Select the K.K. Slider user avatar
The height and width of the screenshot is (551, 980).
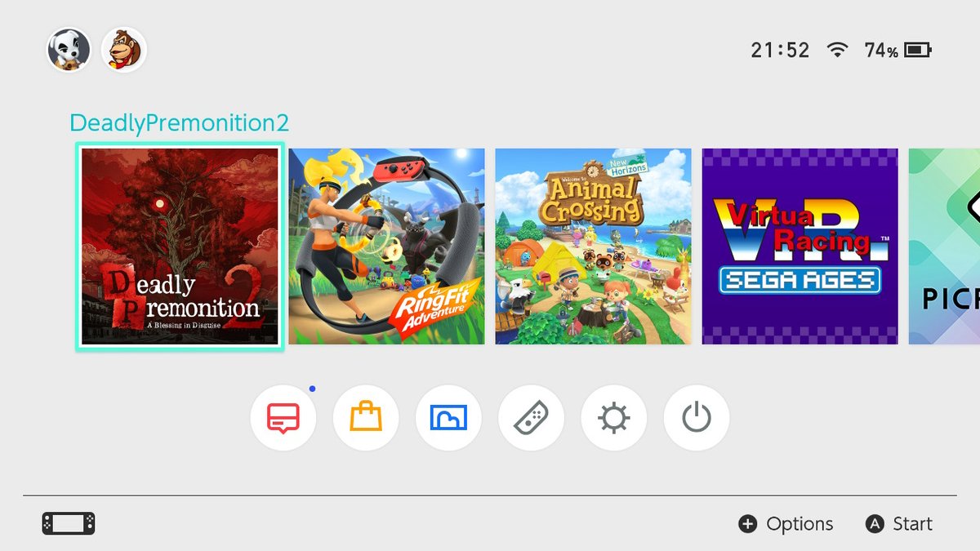pyautogui.click(x=69, y=50)
